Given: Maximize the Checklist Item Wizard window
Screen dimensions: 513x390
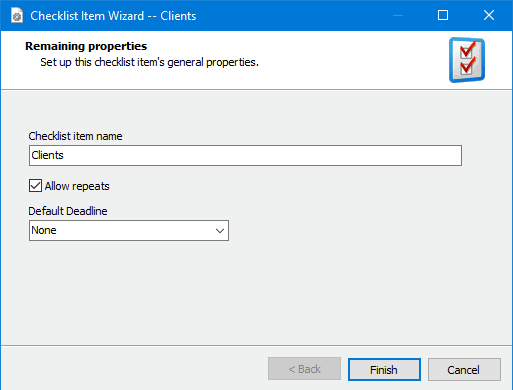Looking at the screenshot, I should pos(443,15).
